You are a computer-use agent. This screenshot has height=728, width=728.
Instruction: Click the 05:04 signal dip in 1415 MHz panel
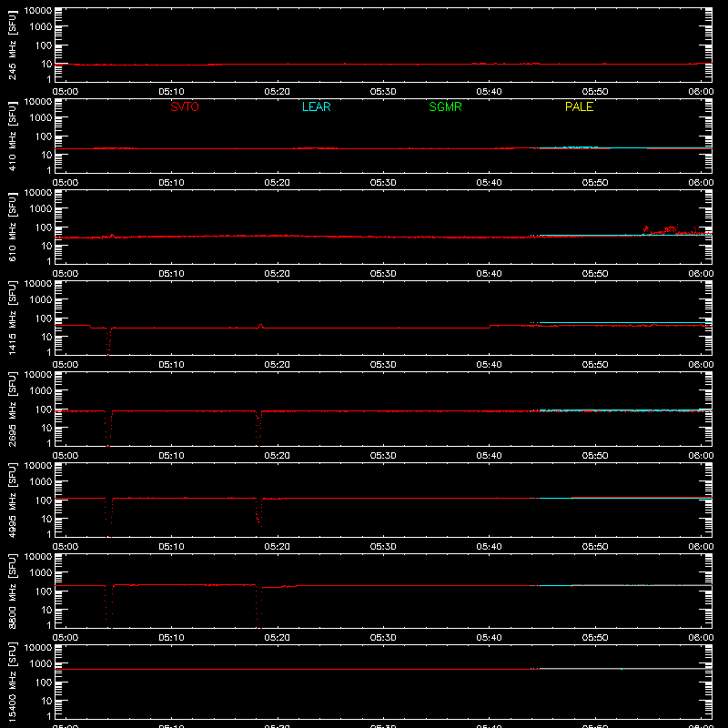tap(108, 341)
